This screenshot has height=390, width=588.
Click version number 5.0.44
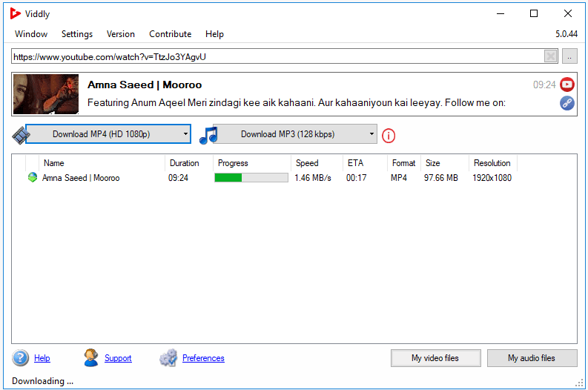tap(566, 34)
